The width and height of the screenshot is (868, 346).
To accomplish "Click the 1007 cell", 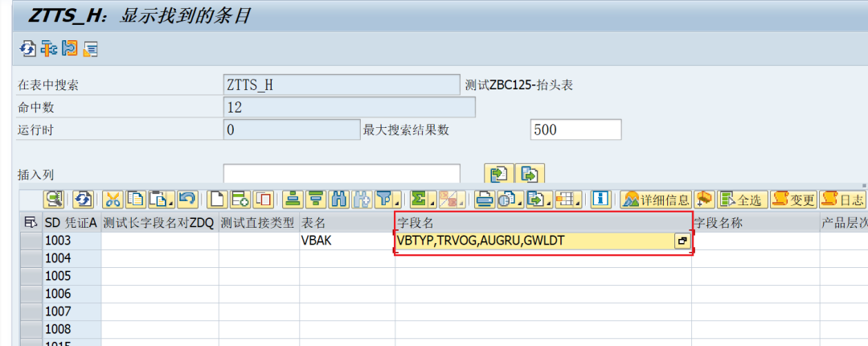I will (72, 311).
